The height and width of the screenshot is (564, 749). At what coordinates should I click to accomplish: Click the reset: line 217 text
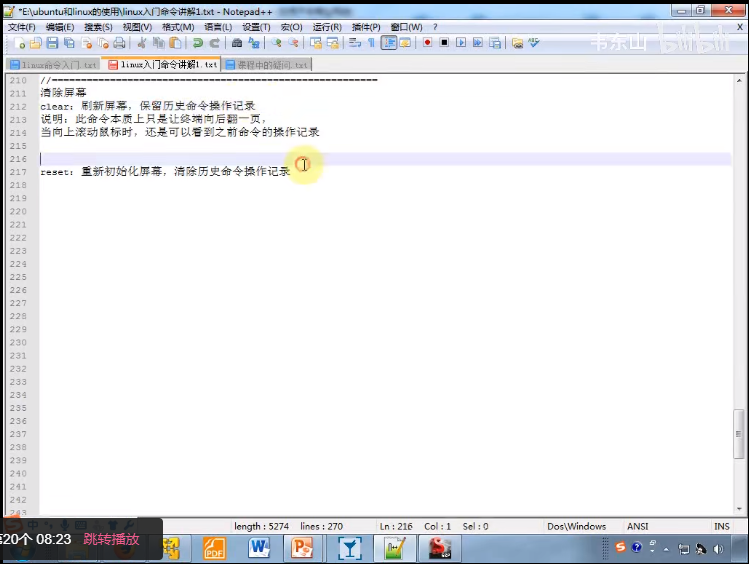[x=165, y=171]
